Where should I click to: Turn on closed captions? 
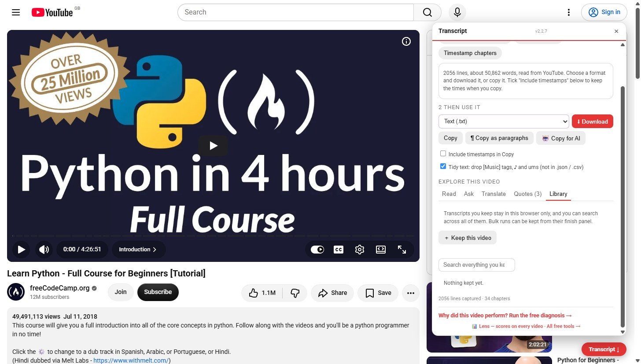339,250
